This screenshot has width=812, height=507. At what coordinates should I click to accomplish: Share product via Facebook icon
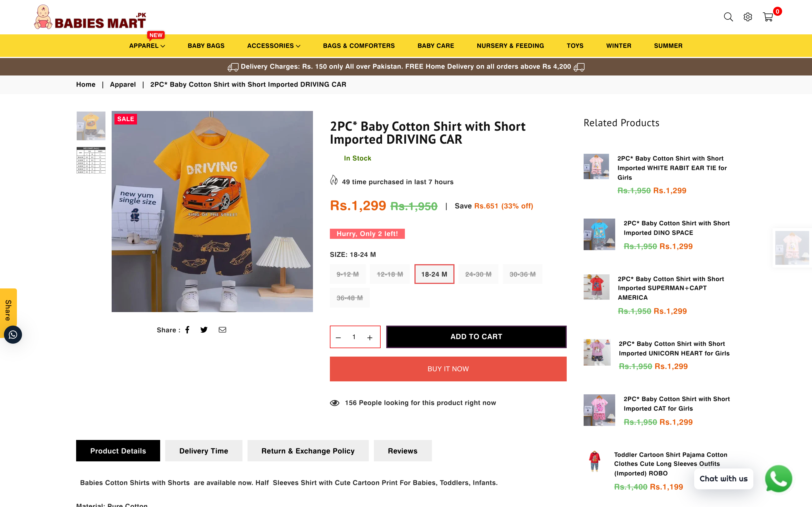[187, 330]
